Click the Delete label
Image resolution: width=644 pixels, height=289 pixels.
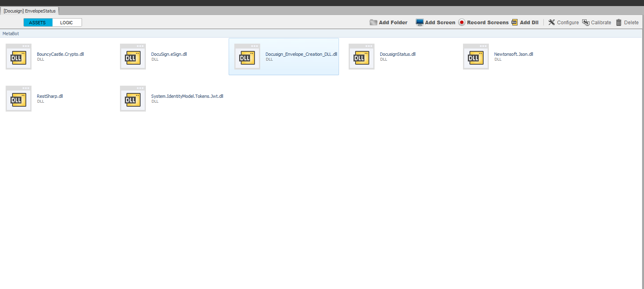631,23
